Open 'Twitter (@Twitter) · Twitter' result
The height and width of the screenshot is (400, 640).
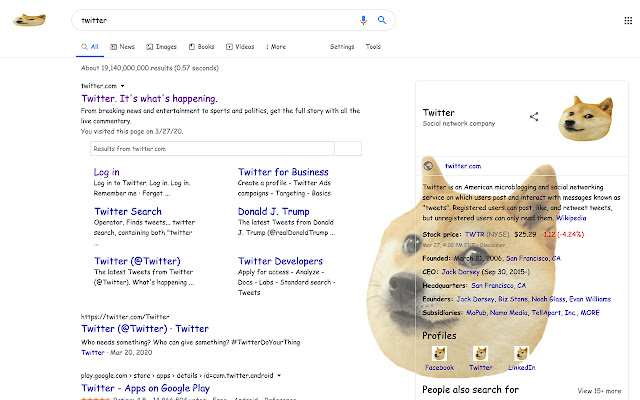click(145, 329)
